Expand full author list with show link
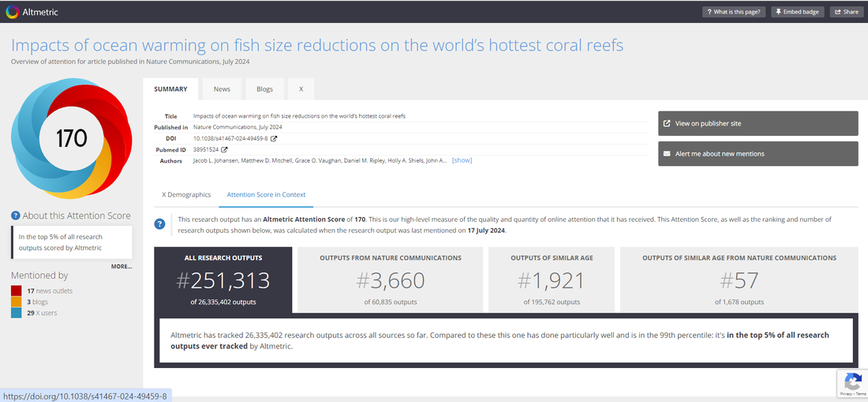The width and height of the screenshot is (868, 402). coord(462,160)
